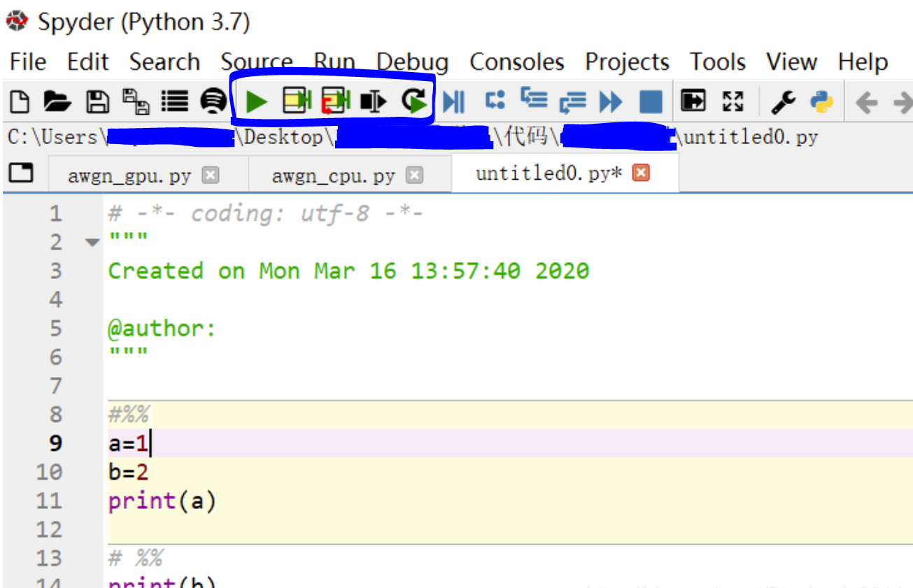The height and width of the screenshot is (588, 913).
Task: Run selection or current line
Action: coord(374,103)
